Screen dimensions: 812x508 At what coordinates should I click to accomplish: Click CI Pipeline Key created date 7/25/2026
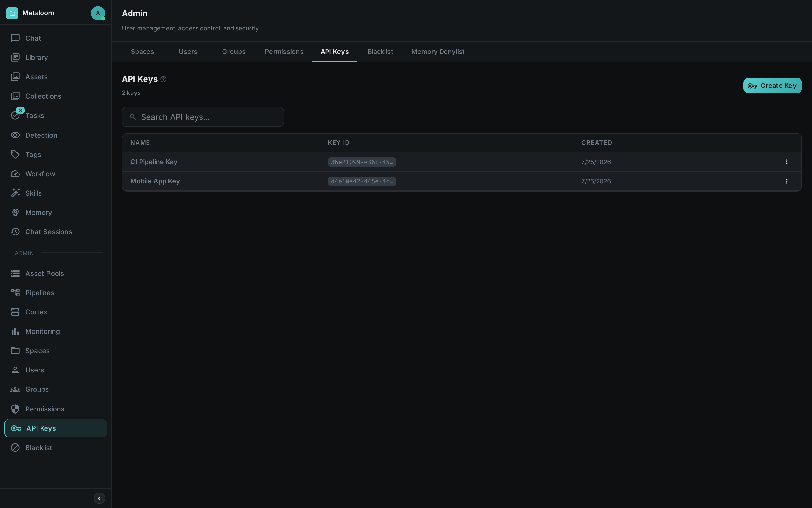[596, 162]
